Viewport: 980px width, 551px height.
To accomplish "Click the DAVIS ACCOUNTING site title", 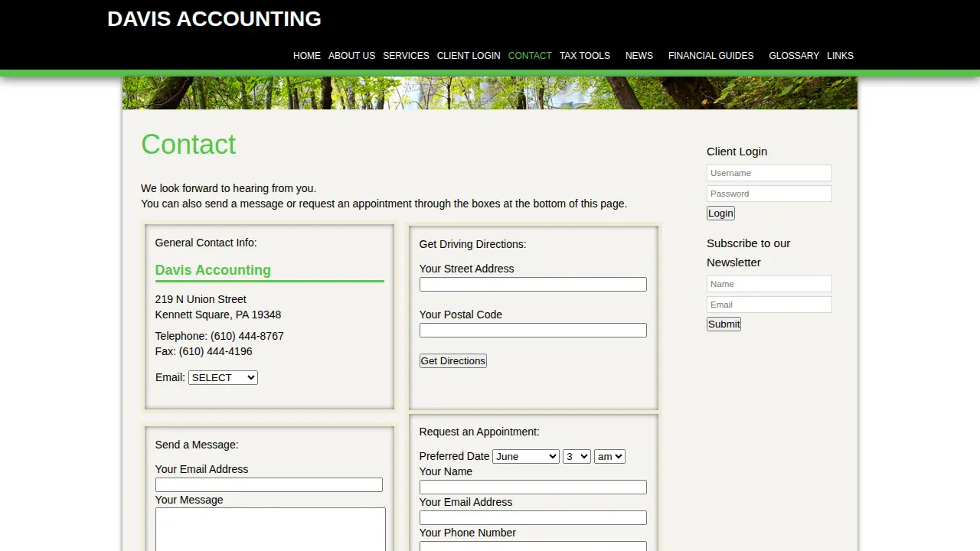I will click(x=214, y=19).
